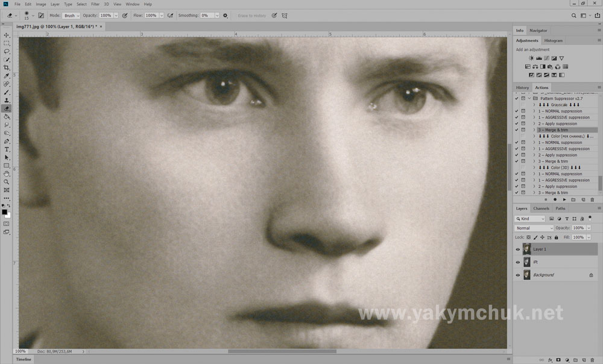Close the img771.jpg document tab
603x364 pixels.
101,27
